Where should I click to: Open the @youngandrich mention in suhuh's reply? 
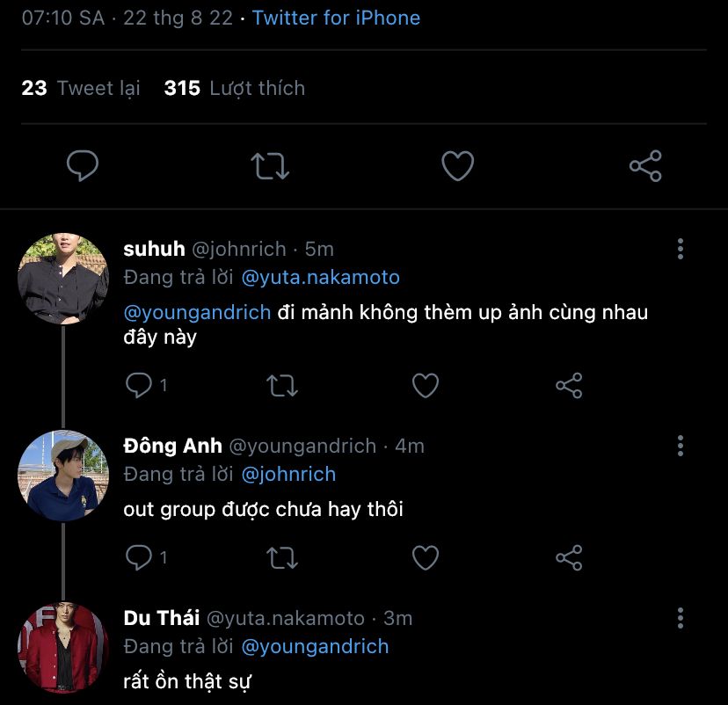click(197, 312)
